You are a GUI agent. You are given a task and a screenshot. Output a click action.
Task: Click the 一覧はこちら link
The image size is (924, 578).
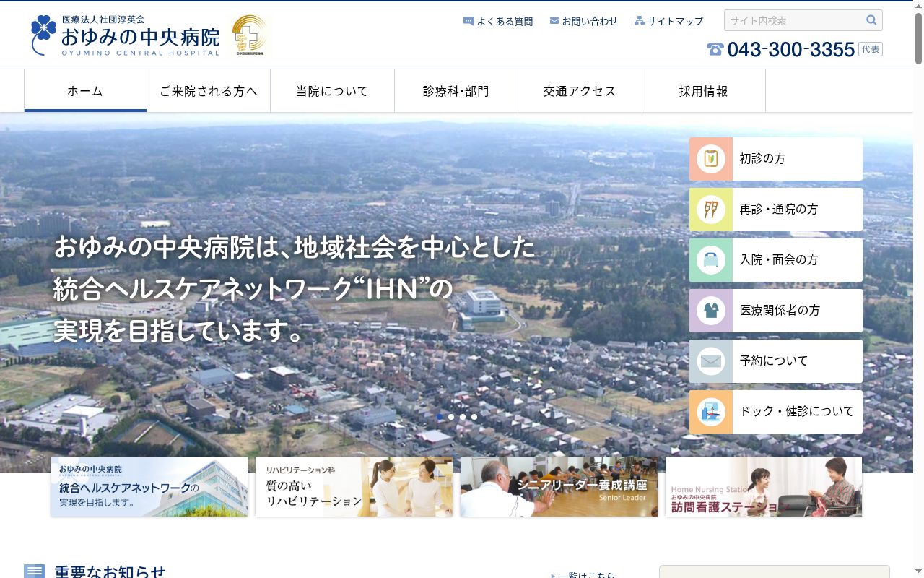[x=587, y=575]
